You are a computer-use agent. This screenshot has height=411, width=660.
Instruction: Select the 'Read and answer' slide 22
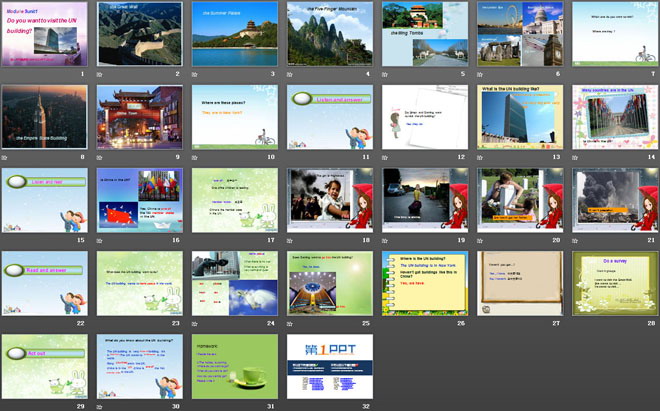[43, 283]
